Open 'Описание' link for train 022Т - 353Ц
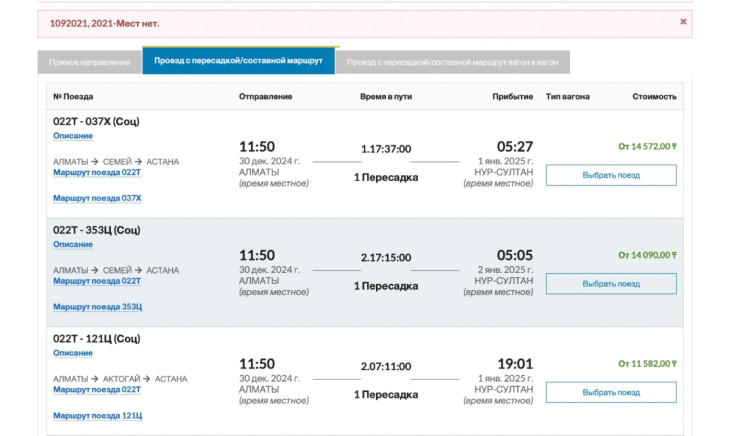This screenshot has width=740, height=436. click(73, 245)
